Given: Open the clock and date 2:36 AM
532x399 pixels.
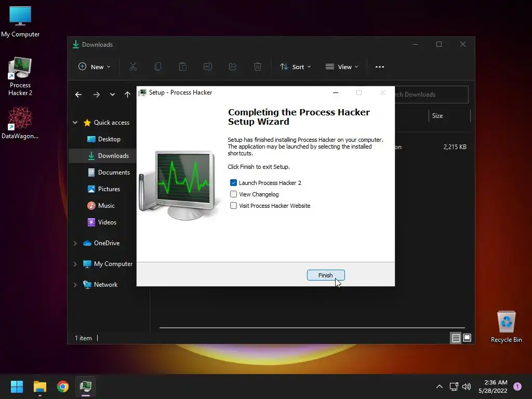Looking at the screenshot, I should tap(493, 387).
